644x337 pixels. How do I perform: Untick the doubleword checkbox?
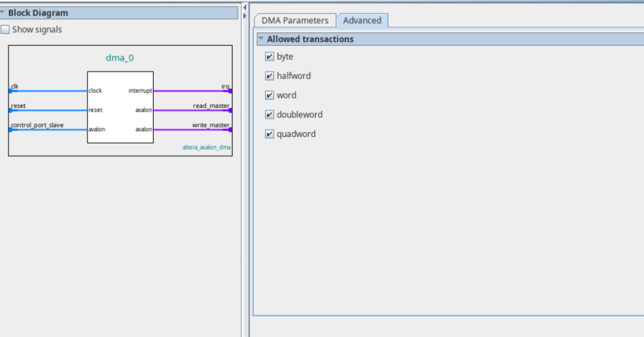pos(269,115)
